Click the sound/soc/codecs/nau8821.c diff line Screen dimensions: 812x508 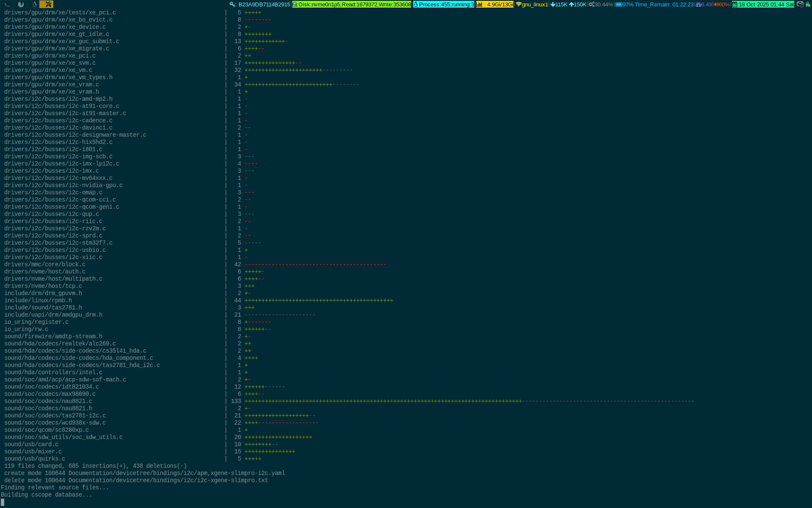pos(48,401)
